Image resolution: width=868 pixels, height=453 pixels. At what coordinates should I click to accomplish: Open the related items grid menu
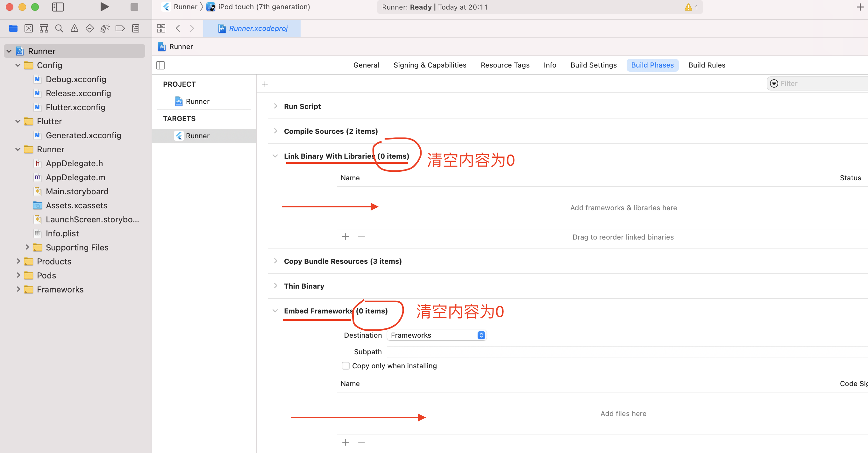tap(161, 29)
